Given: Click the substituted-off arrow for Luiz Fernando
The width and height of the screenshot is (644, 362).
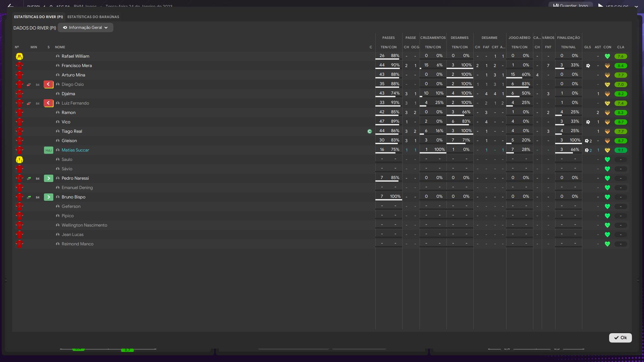Looking at the screenshot, I should pos(49,103).
